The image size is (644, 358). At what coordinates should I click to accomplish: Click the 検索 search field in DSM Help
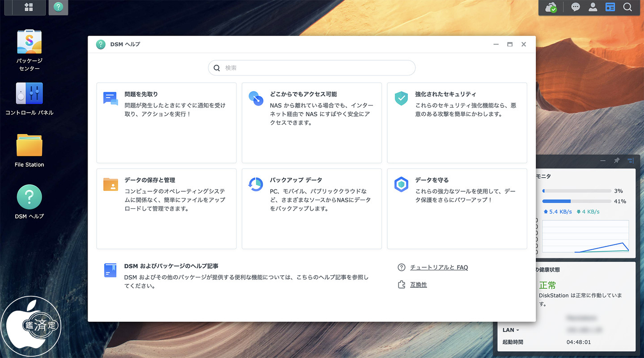tap(312, 68)
